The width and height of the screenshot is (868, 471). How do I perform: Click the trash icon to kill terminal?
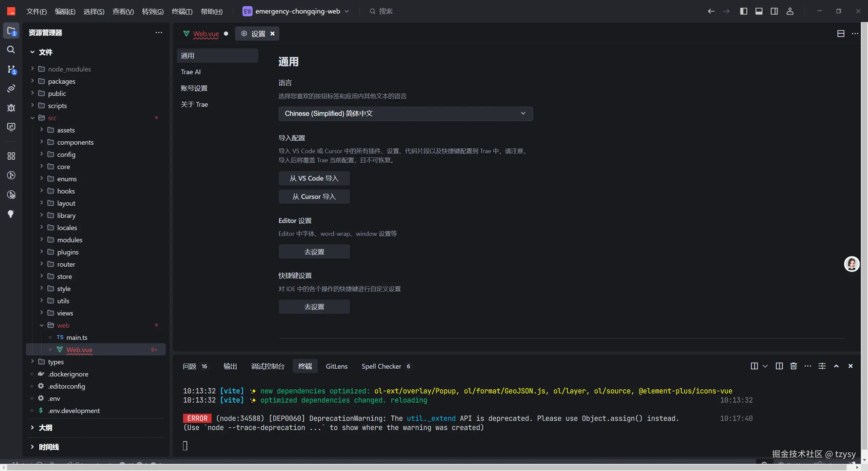click(x=793, y=366)
